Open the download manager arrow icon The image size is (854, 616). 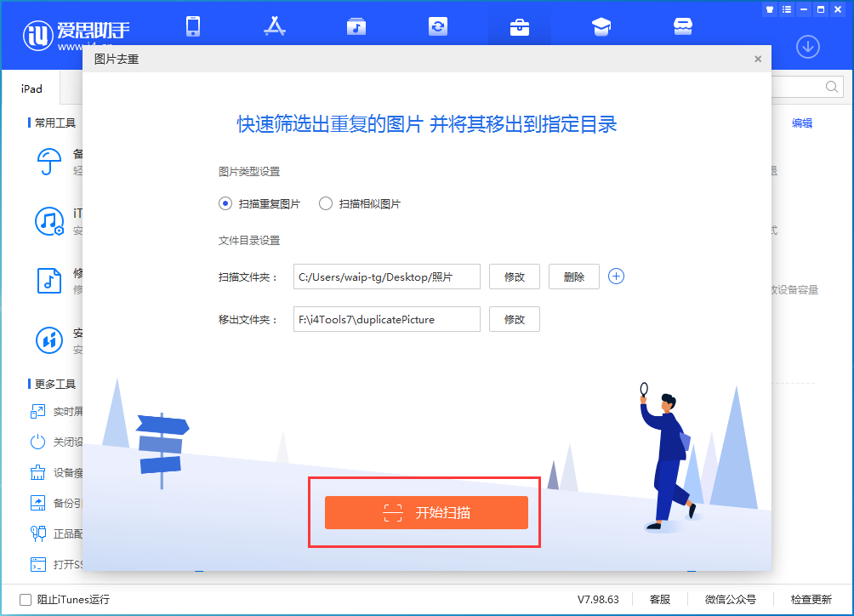(808, 47)
